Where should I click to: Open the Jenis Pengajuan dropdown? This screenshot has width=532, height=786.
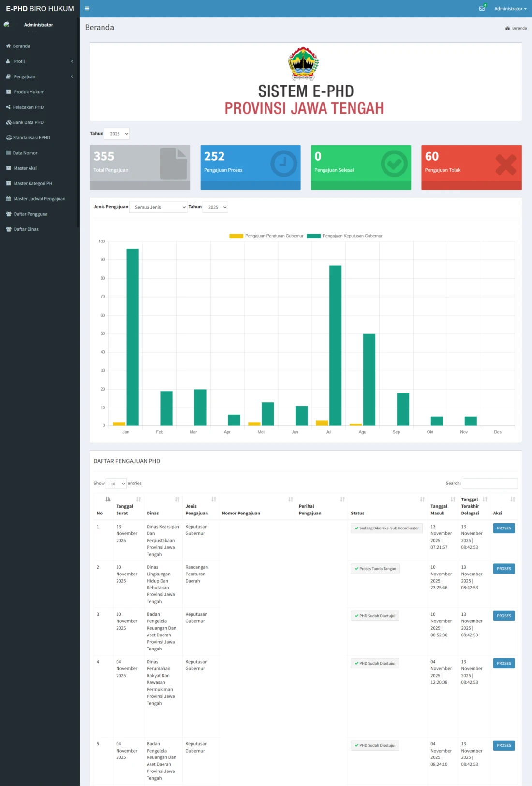158,207
